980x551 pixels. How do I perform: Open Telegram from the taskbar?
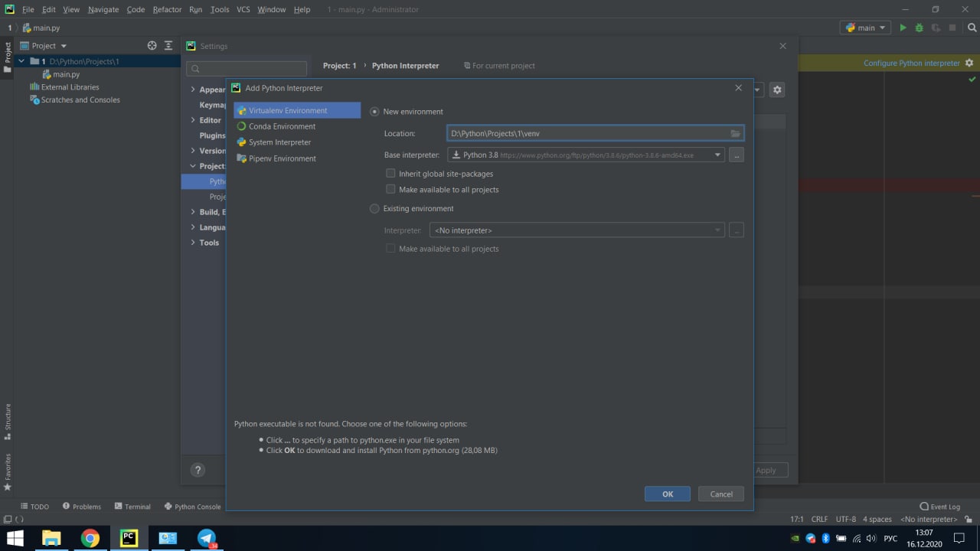(207, 538)
